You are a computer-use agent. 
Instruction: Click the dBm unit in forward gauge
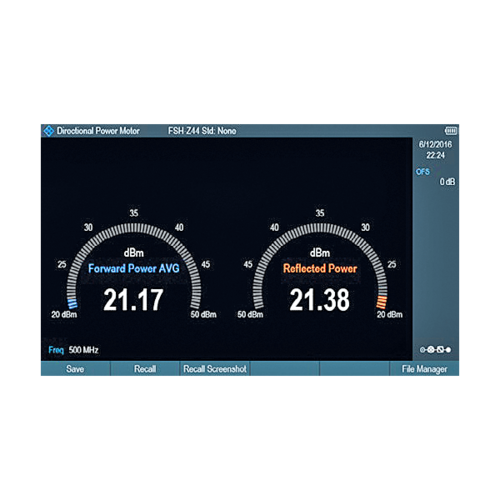coord(134,253)
